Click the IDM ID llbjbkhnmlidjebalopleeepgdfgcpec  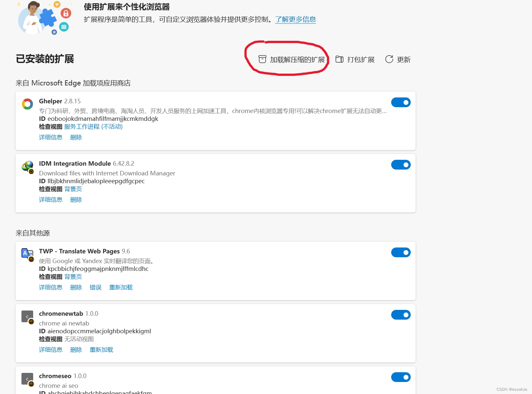(x=96, y=181)
